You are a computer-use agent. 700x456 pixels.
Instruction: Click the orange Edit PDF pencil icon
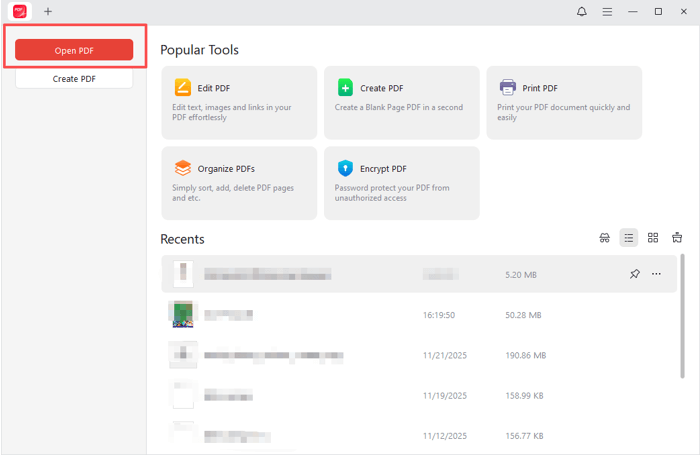click(183, 88)
